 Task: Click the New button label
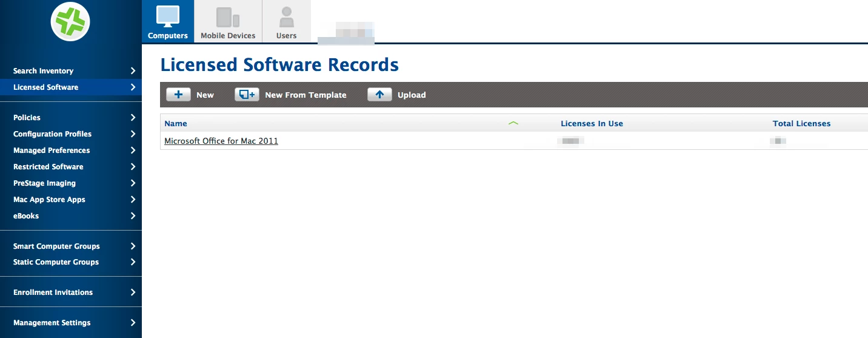click(205, 95)
